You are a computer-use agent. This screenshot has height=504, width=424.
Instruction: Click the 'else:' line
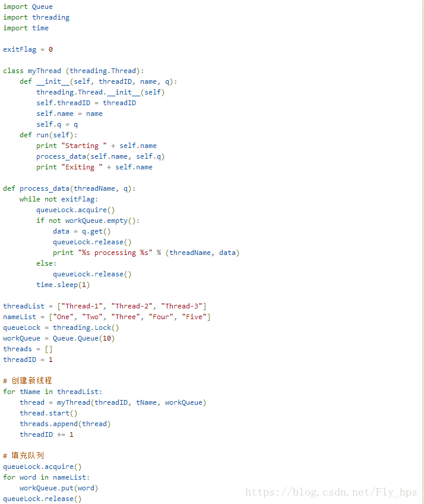point(46,263)
